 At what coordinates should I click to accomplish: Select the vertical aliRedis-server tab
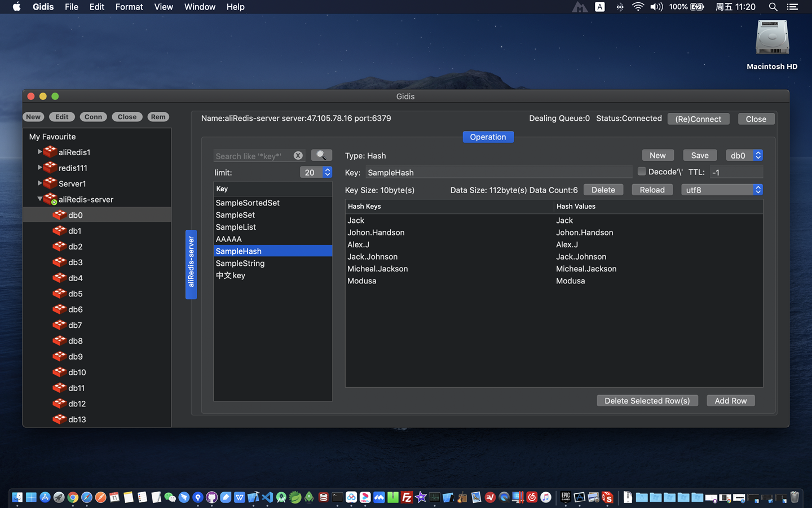click(191, 264)
